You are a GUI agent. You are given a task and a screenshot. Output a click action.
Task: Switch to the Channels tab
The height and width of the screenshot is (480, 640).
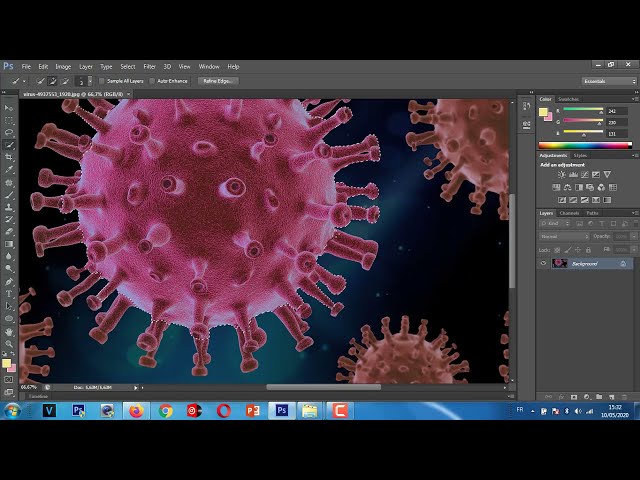(569, 213)
